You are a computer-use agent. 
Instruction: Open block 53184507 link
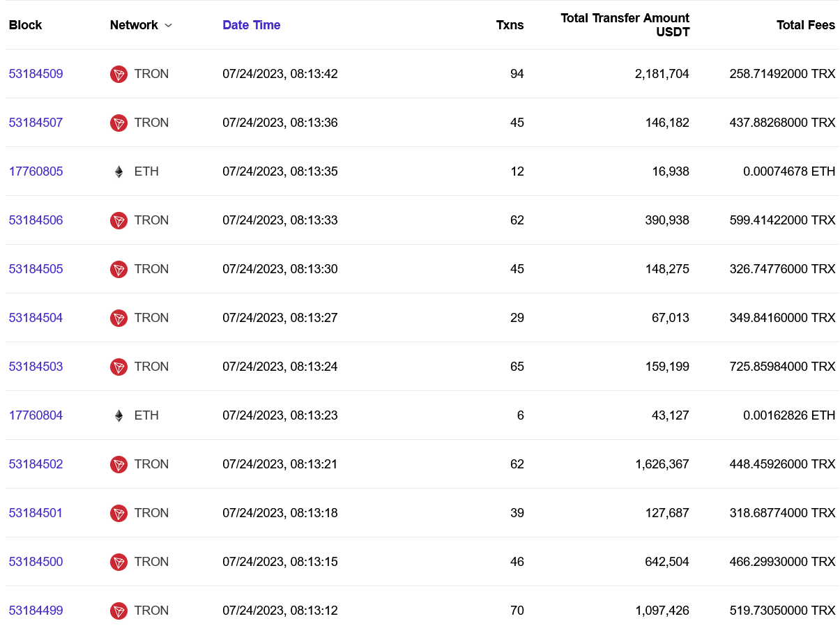click(x=36, y=123)
